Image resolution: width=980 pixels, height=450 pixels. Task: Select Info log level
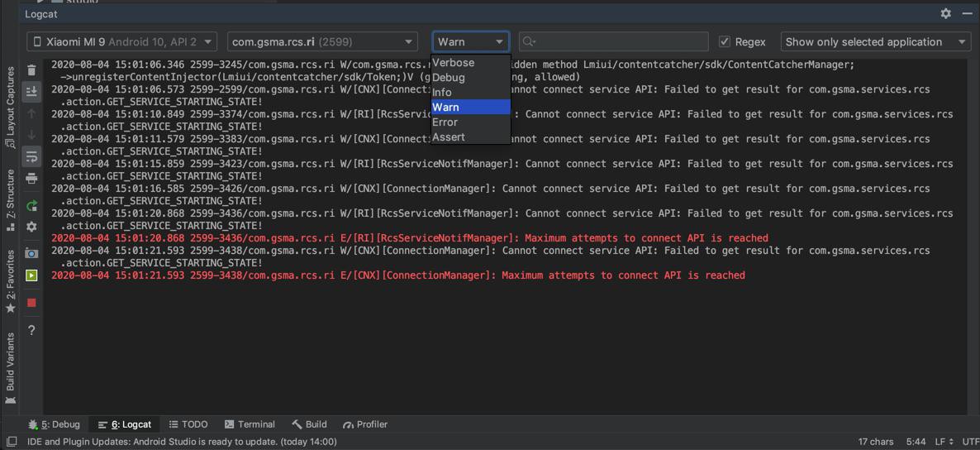point(471,93)
